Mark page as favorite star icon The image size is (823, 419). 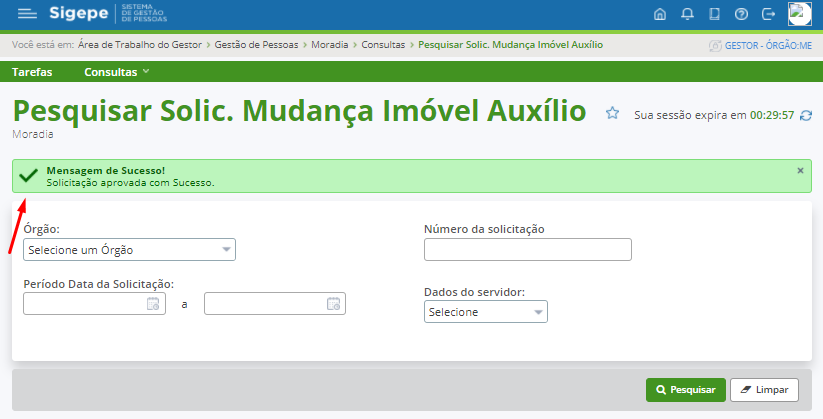point(612,113)
